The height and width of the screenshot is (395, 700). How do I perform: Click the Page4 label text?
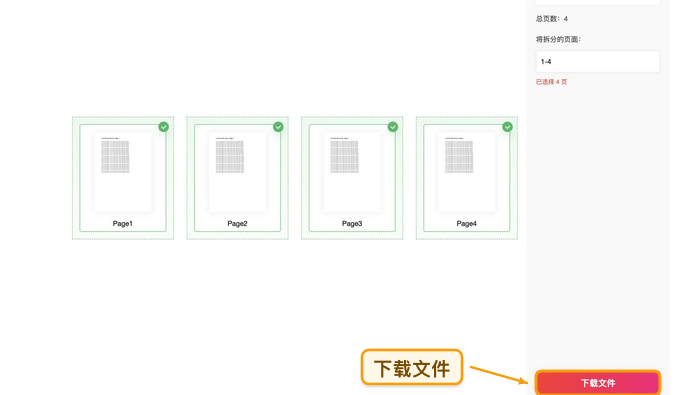467,224
